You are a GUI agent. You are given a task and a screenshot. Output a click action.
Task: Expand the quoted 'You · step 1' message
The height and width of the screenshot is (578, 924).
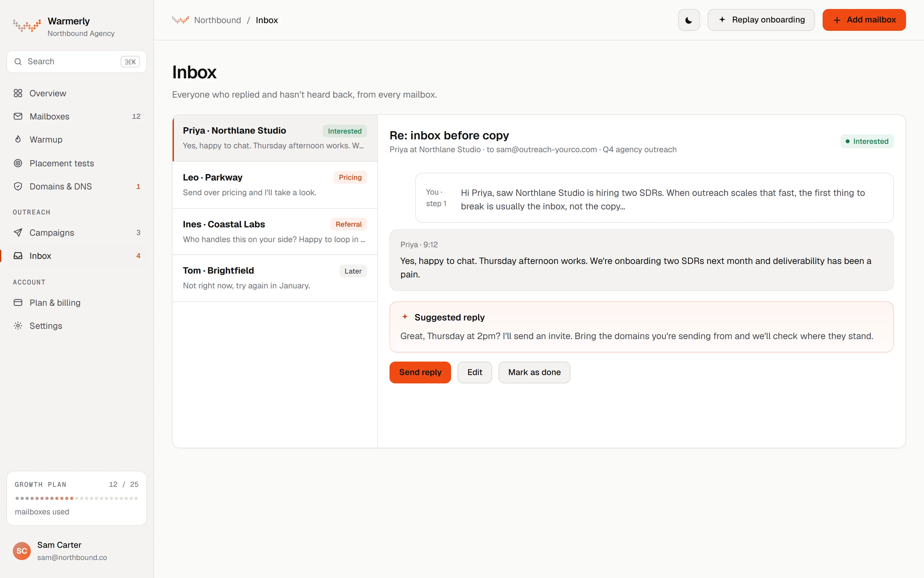654,197
